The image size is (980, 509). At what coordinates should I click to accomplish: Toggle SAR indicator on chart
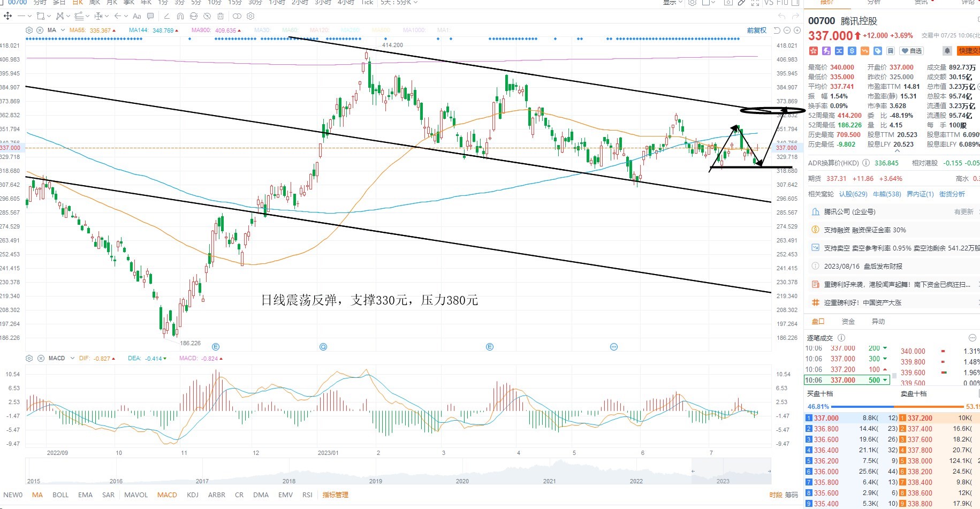[108, 495]
